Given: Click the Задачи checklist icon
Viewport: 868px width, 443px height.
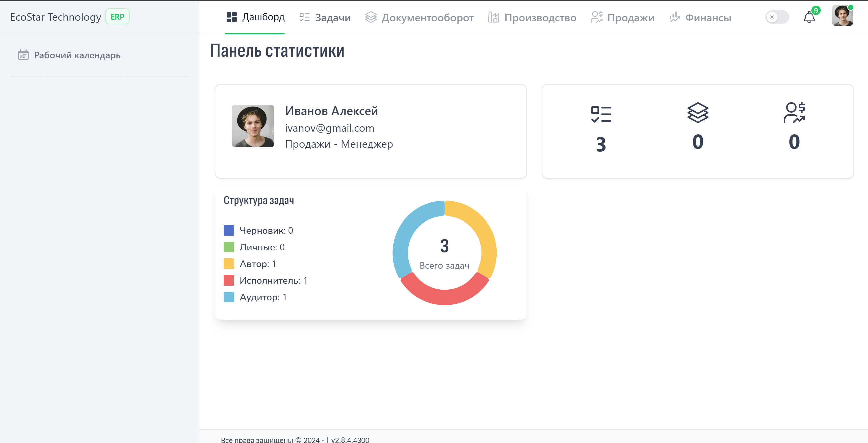Looking at the screenshot, I should [x=304, y=17].
